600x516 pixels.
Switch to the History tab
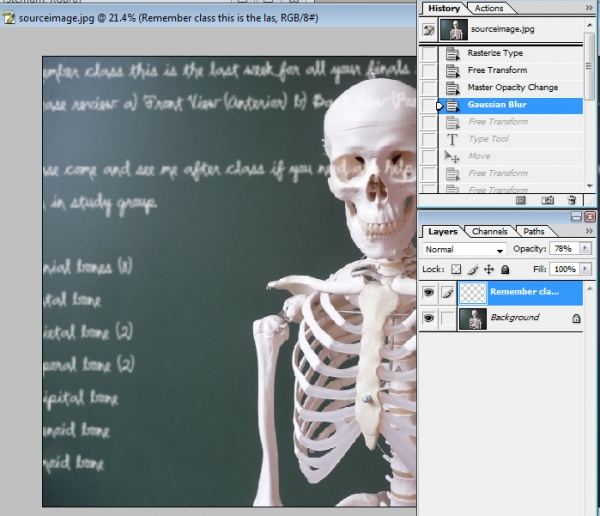coord(444,8)
